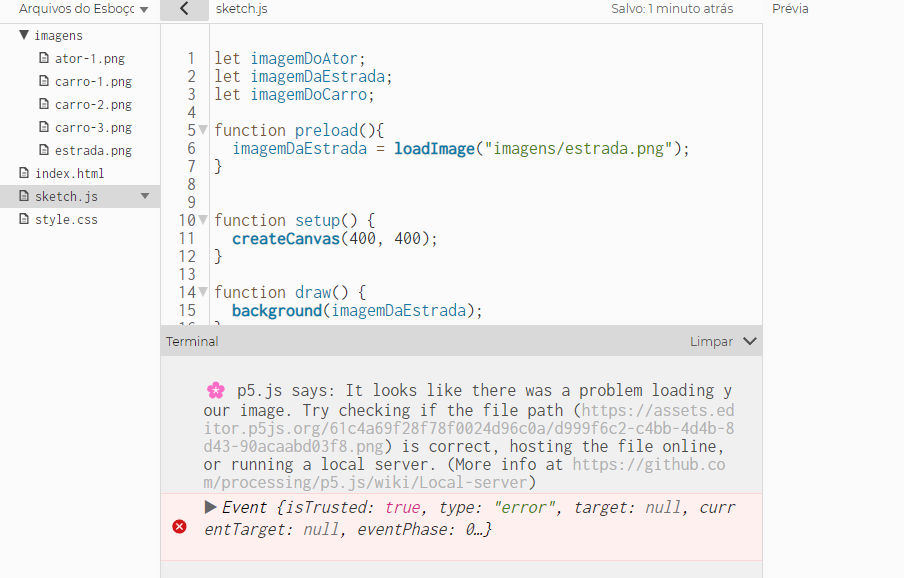
Task: Place cursor on loadImage line 6
Action: point(461,149)
